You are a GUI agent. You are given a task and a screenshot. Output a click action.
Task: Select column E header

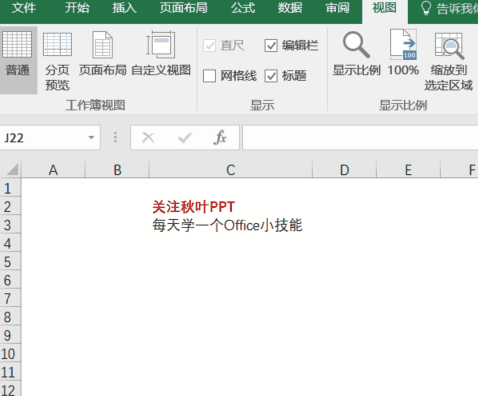(x=408, y=170)
